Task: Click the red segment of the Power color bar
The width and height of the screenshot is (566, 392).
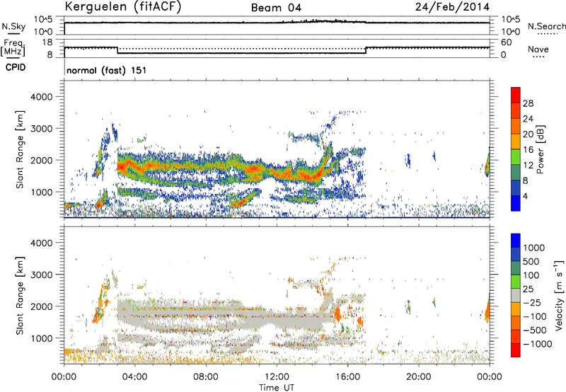Action: pyautogui.click(x=516, y=95)
